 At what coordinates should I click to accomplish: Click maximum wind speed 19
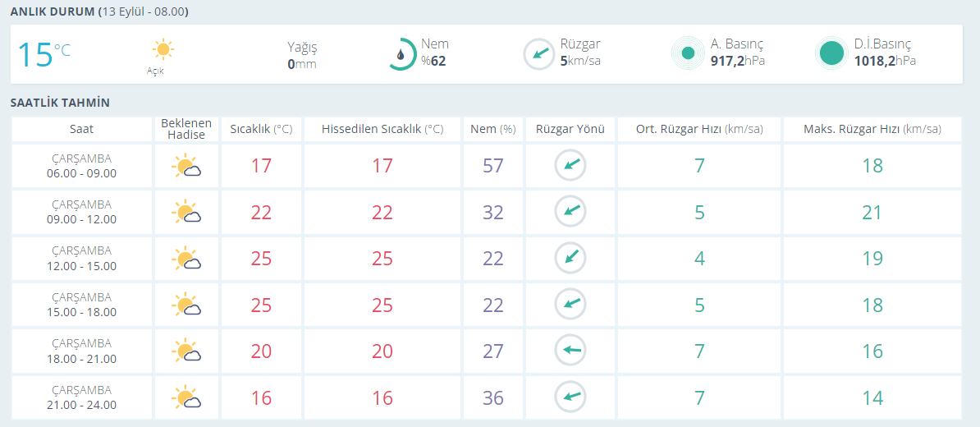[872, 259]
